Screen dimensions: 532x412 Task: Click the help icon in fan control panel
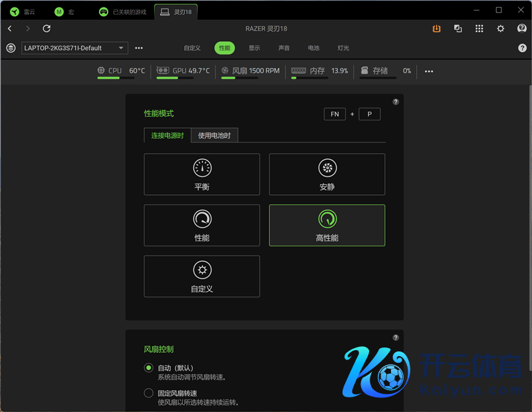pyautogui.click(x=396, y=337)
